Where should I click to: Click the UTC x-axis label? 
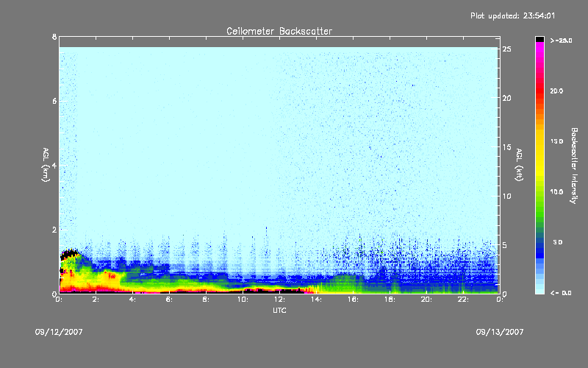(279, 310)
